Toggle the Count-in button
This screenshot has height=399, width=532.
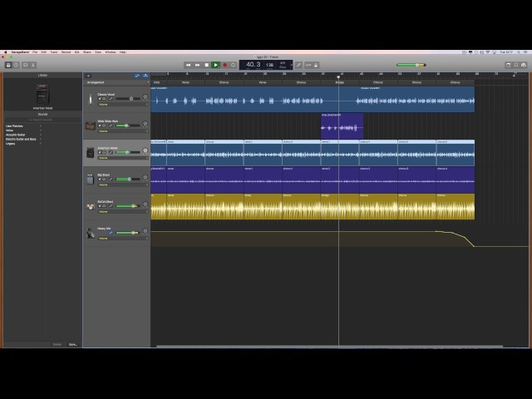tap(308, 65)
